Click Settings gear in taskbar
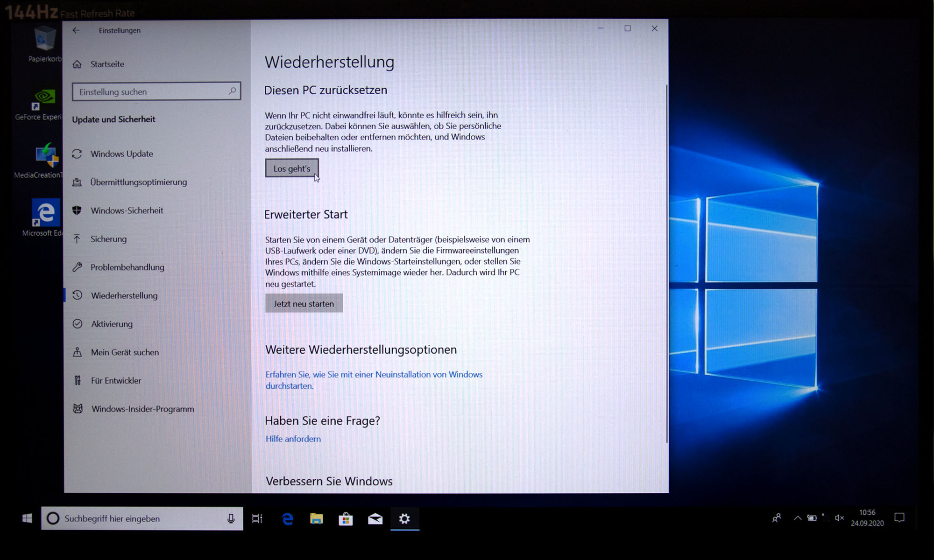The image size is (934, 560). (404, 518)
